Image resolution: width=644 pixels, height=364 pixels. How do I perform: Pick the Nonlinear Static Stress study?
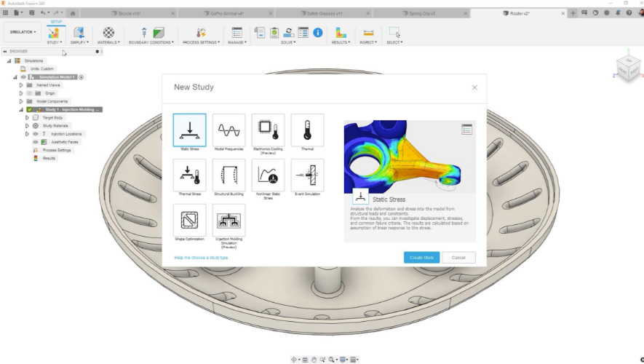click(268, 175)
